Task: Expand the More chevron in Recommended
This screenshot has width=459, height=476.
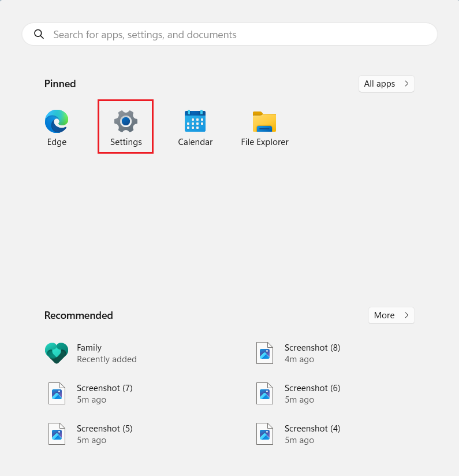Action: 406,315
